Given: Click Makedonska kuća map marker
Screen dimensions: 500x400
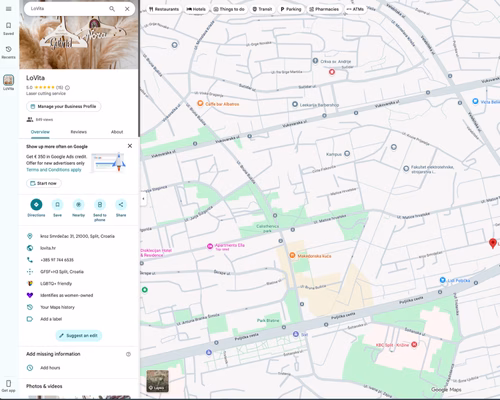Looking at the screenshot, I should 292,255.
